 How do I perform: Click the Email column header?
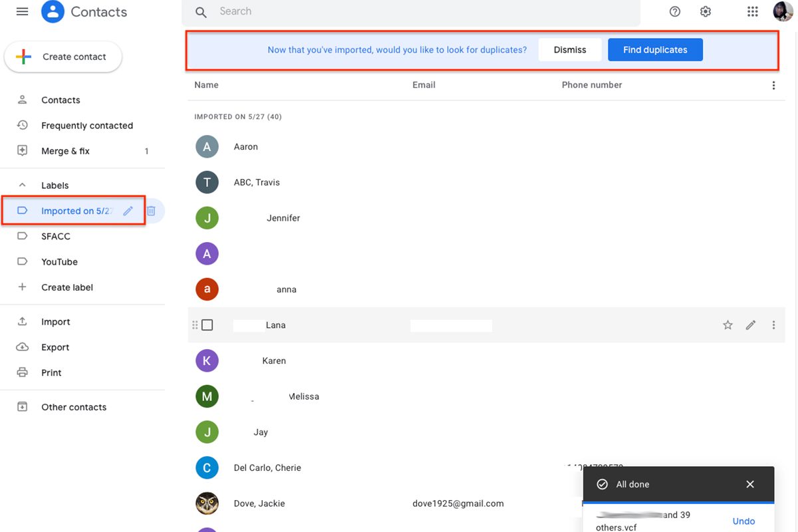pos(424,85)
